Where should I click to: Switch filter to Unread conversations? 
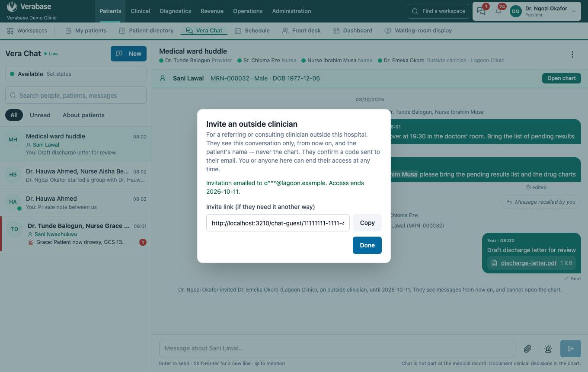(x=40, y=115)
